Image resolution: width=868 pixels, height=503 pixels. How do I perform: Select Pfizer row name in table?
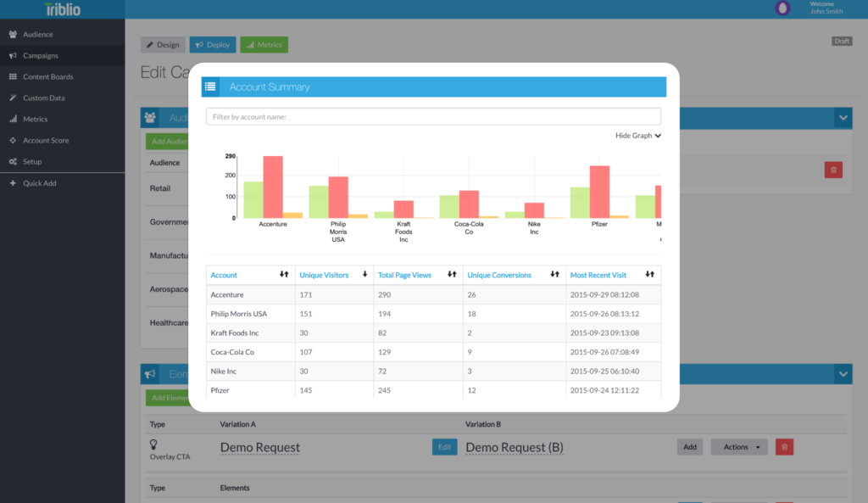220,390
